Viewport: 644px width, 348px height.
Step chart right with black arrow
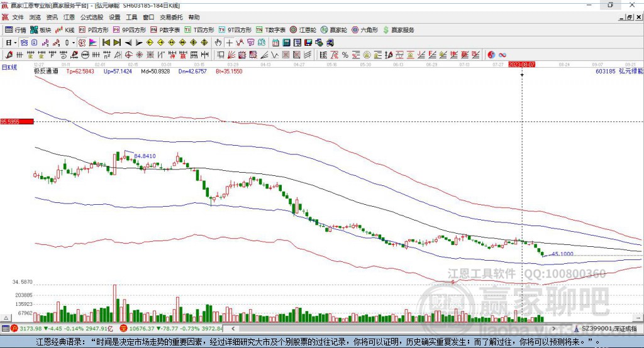pos(139,43)
